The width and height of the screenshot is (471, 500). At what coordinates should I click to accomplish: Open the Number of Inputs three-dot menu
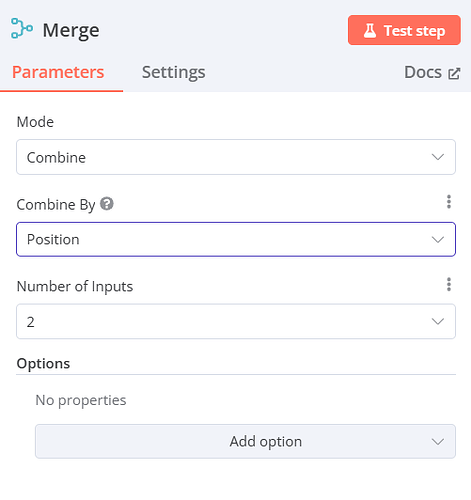click(x=449, y=284)
